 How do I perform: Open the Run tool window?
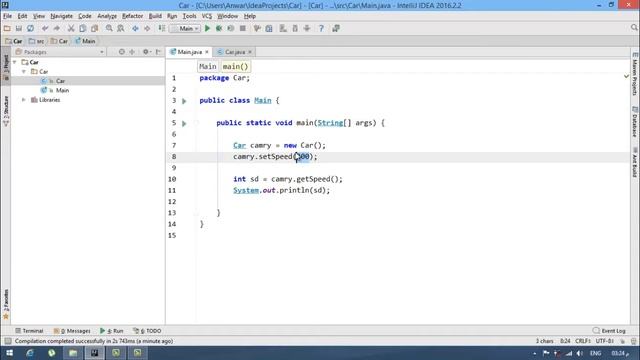pyautogui.click(x=111, y=331)
